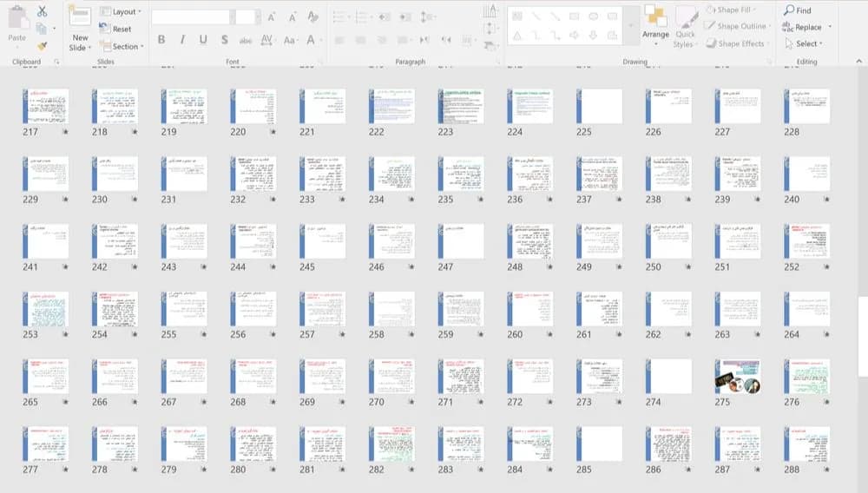Click the New Slide icon
868x493 pixels.
click(80, 17)
